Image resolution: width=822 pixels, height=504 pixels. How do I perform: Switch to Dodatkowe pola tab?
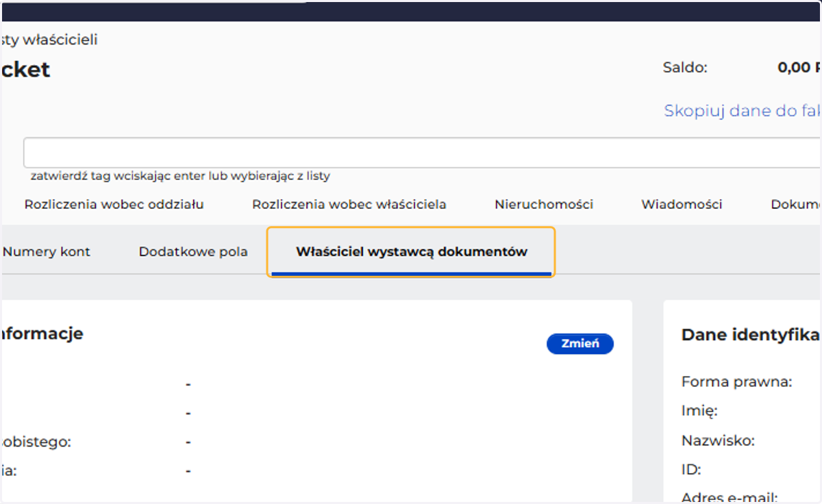pos(193,252)
